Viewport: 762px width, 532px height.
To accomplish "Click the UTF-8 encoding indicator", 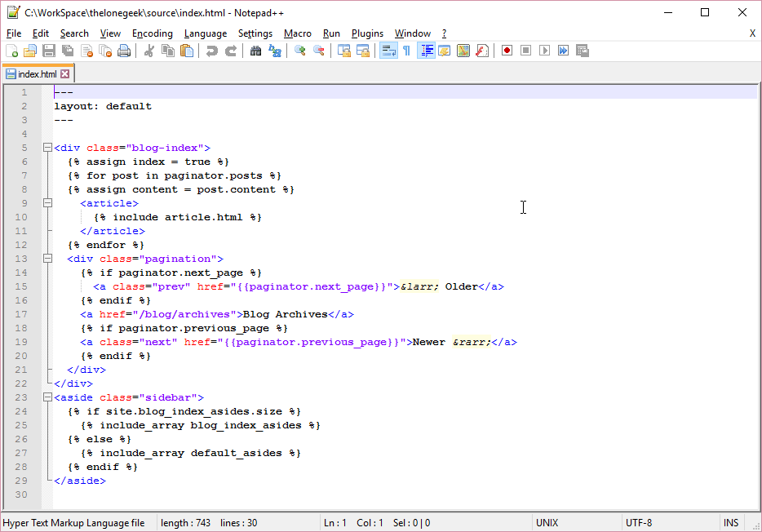I will 638,522.
